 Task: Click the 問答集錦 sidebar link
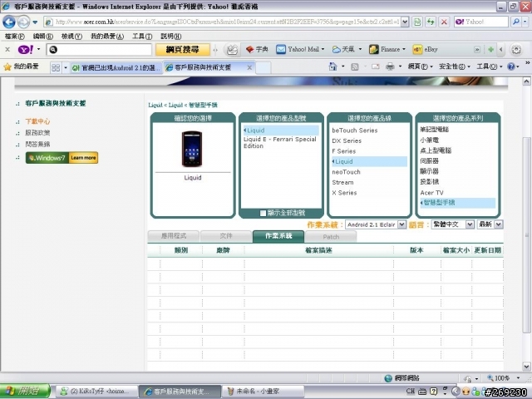click(x=37, y=144)
